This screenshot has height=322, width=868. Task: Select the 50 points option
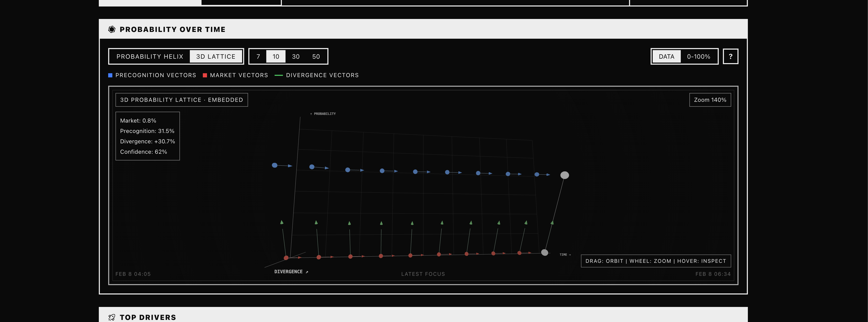point(316,57)
